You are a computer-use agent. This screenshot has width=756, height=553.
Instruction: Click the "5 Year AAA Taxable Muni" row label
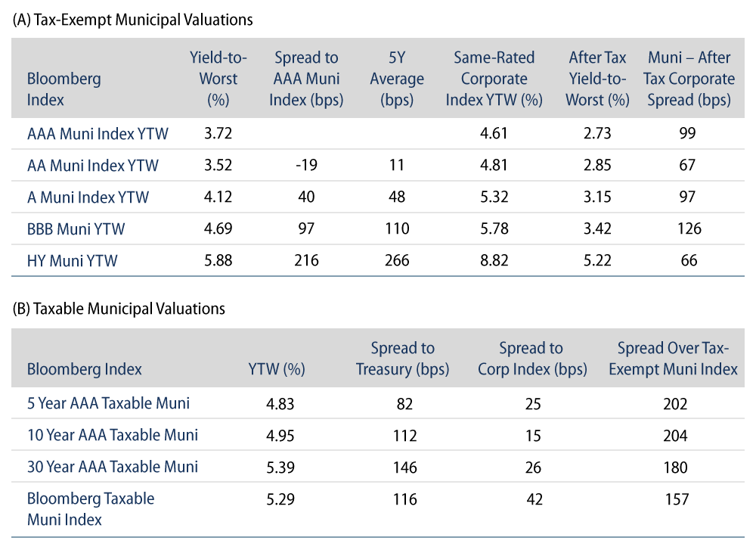[108, 403]
